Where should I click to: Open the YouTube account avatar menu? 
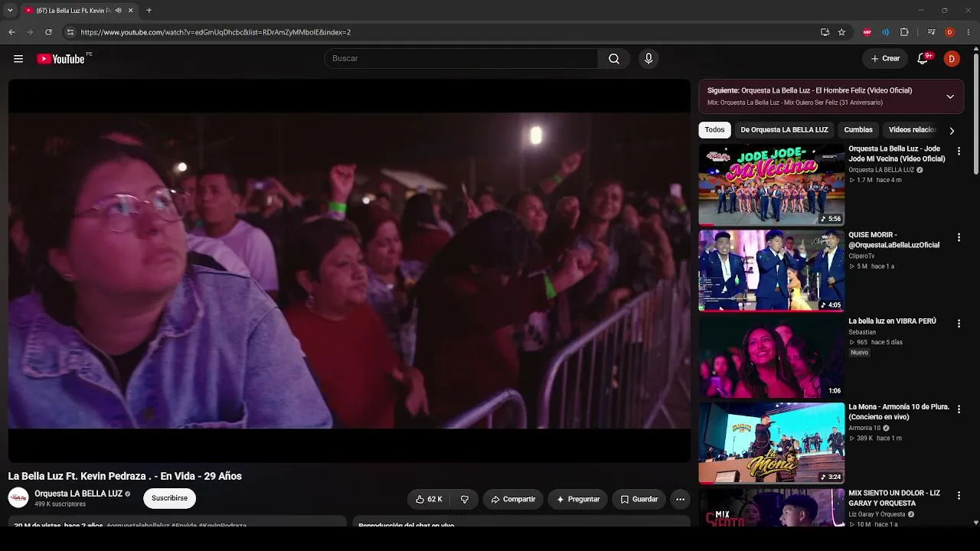pyautogui.click(x=952, y=59)
